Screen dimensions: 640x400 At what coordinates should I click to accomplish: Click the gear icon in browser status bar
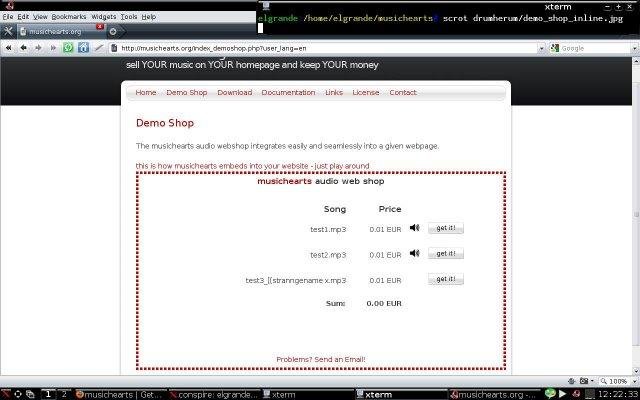click(572, 381)
